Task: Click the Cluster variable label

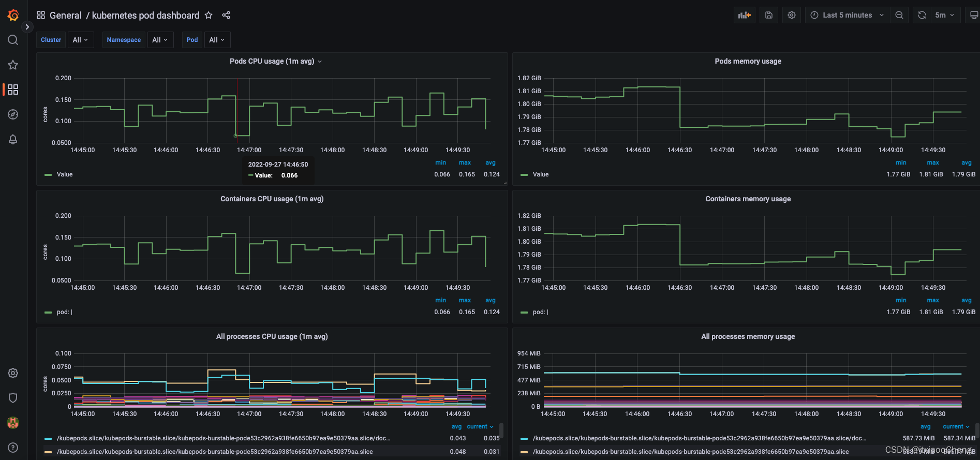Action: coord(51,40)
